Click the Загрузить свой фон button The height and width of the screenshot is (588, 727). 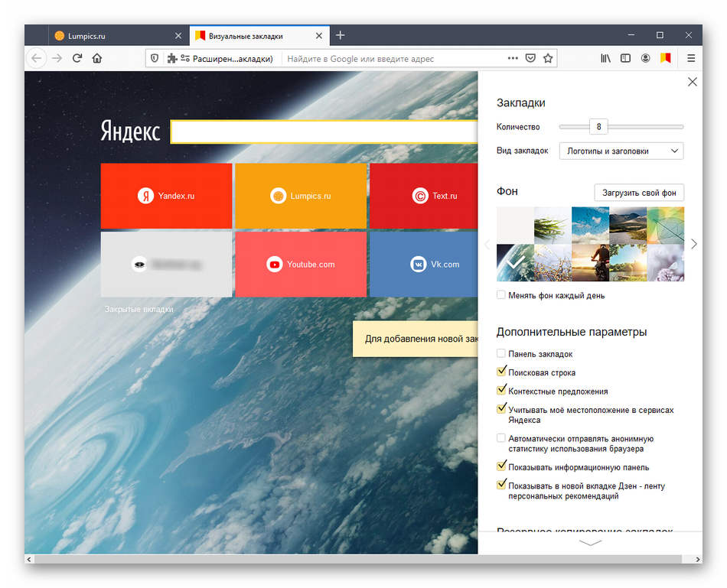pos(639,193)
